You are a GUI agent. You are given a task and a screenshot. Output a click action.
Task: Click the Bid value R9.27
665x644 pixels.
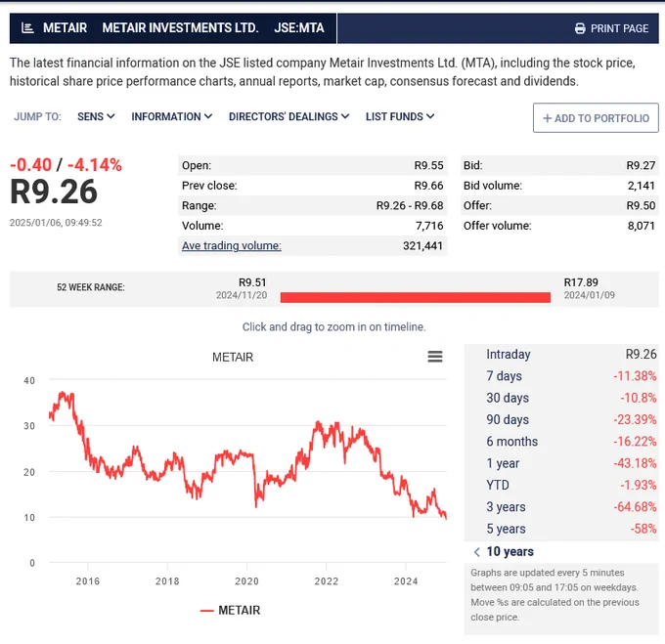[641, 165]
